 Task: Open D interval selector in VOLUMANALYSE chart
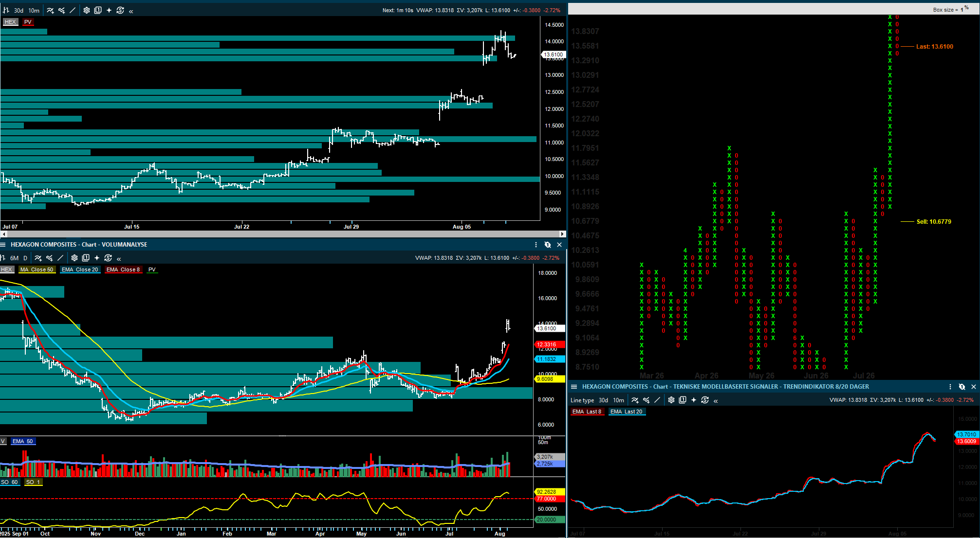click(x=25, y=258)
